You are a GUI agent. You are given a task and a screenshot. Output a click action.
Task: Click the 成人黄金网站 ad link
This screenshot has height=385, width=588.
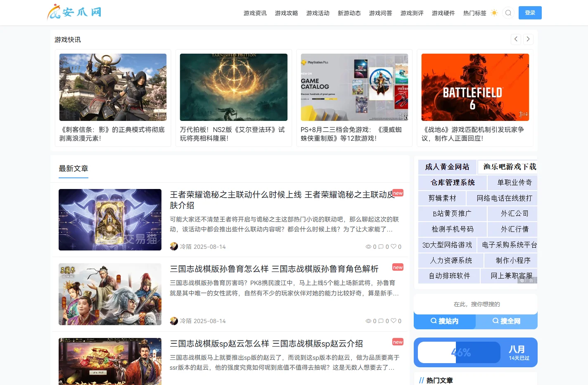pyautogui.click(x=447, y=167)
